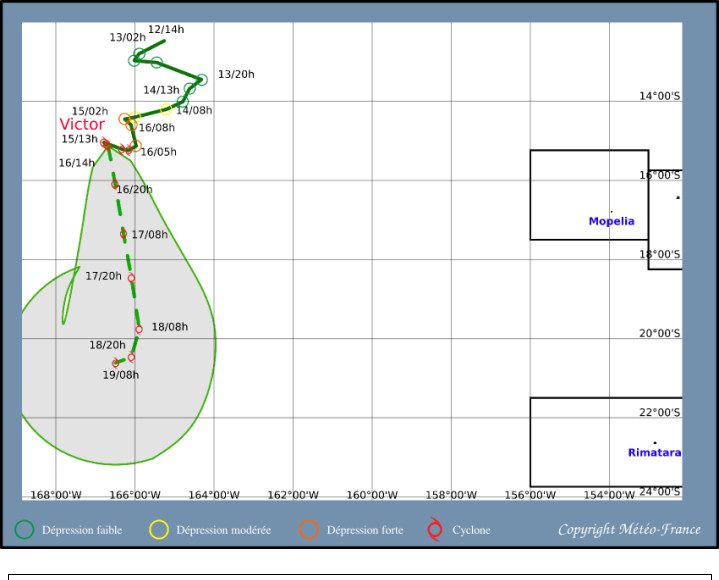
Task: Click the 22°00'S latitude label
Action: coord(660,412)
